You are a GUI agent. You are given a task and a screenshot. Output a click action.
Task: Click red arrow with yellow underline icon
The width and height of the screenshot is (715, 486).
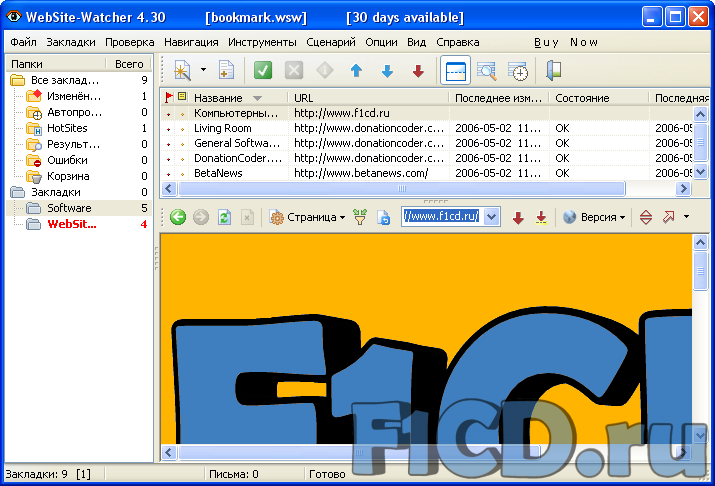(x=541, y=217)
